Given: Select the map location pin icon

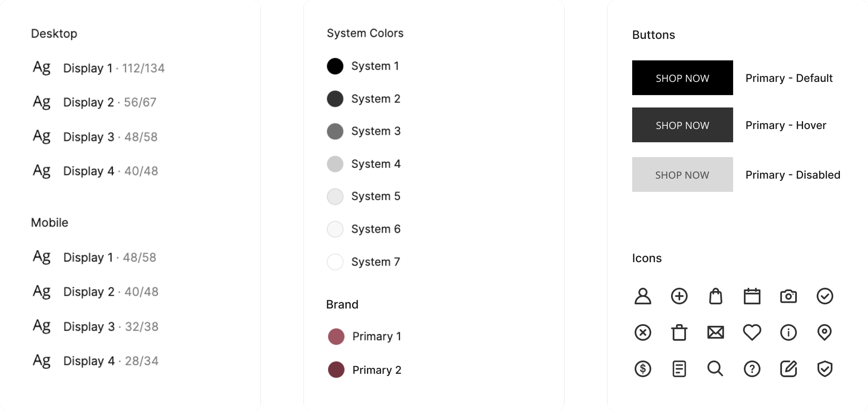Looking at the screenshot, I should click(x=825, y=332).
